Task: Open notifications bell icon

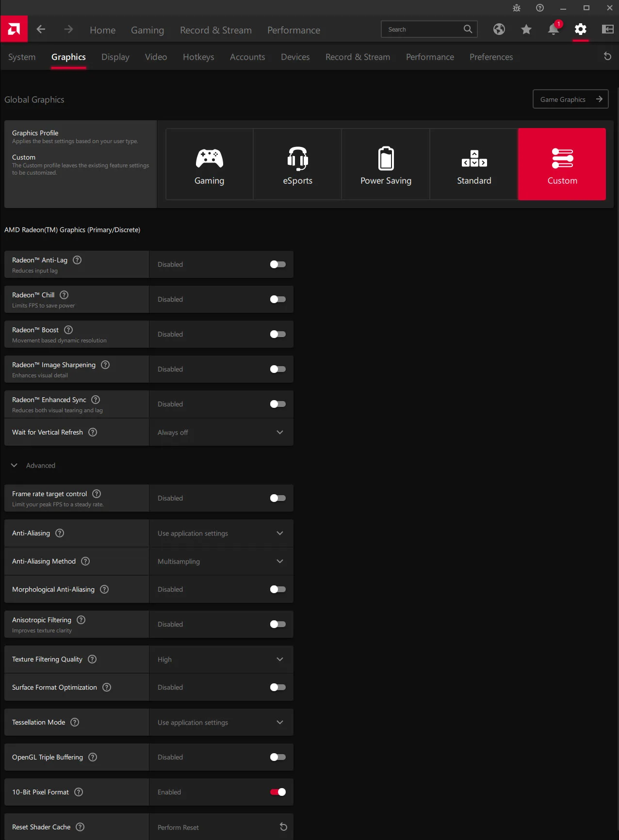Action: [x=554, y=30]
